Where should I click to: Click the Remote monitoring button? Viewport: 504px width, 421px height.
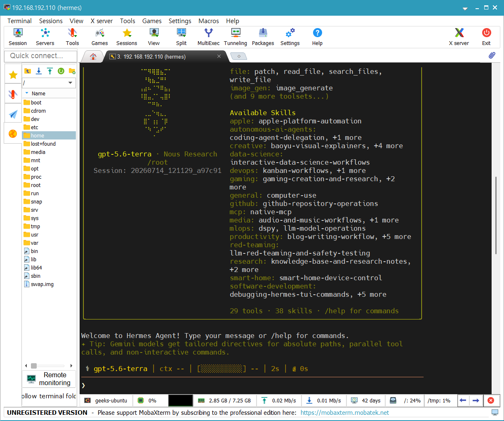(49, 379)
